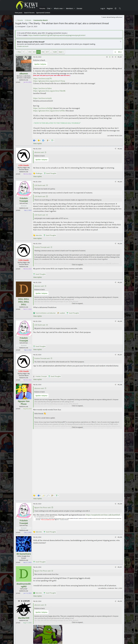Click the reaction icon beside 'Total Annihilation and albumen'
The height and width of the screenshot is (644, 138).
[x=34, y=313]
